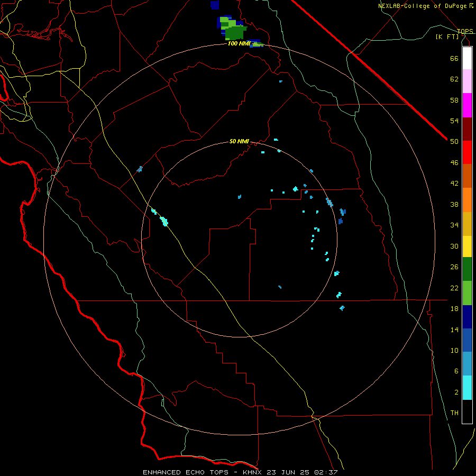Click the legend value 10

(x=454, y=350)
